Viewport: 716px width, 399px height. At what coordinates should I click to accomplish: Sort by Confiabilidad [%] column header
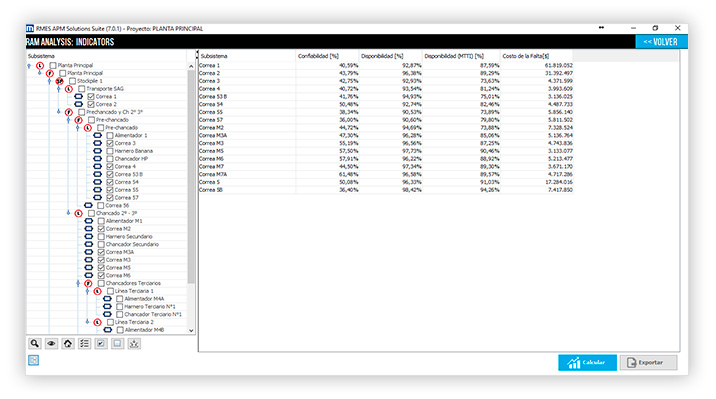[x=327, y=56]
